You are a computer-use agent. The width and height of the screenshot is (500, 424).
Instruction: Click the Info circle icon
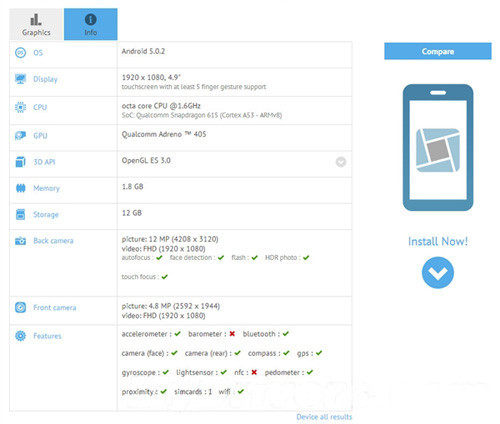point(91,19)
